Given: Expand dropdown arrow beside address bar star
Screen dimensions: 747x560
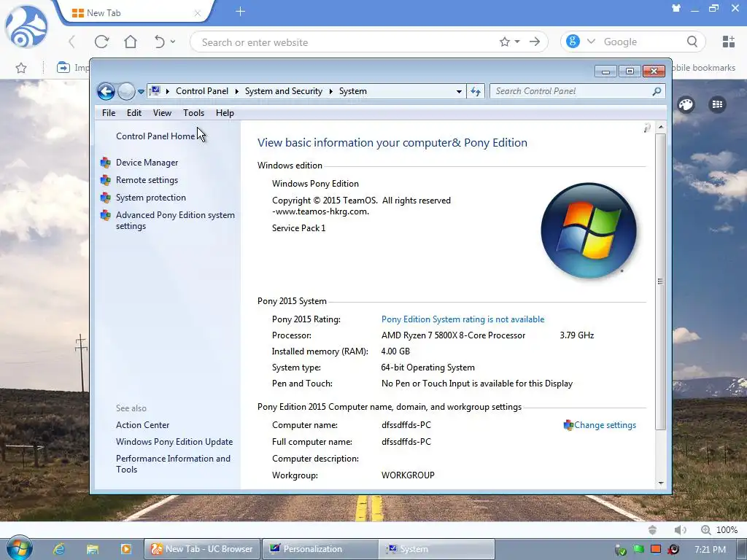Looking at the screenshot, I should [517, 42].
